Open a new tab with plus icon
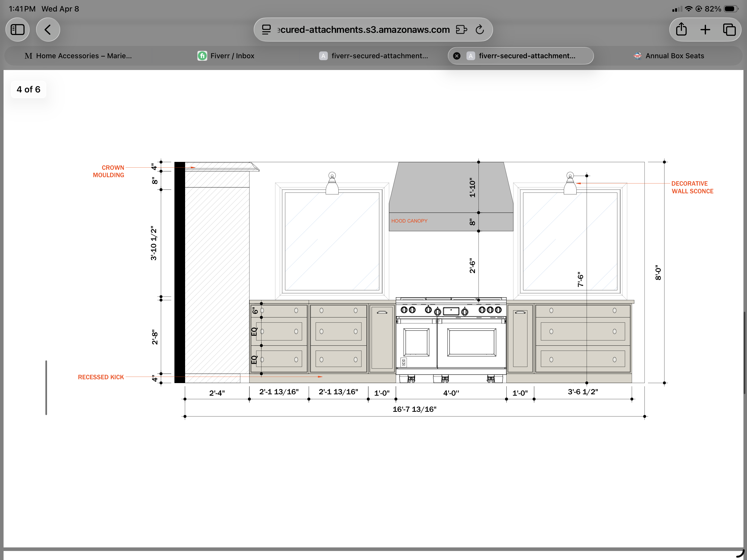The image size is (747, 560). coord(705,30)
